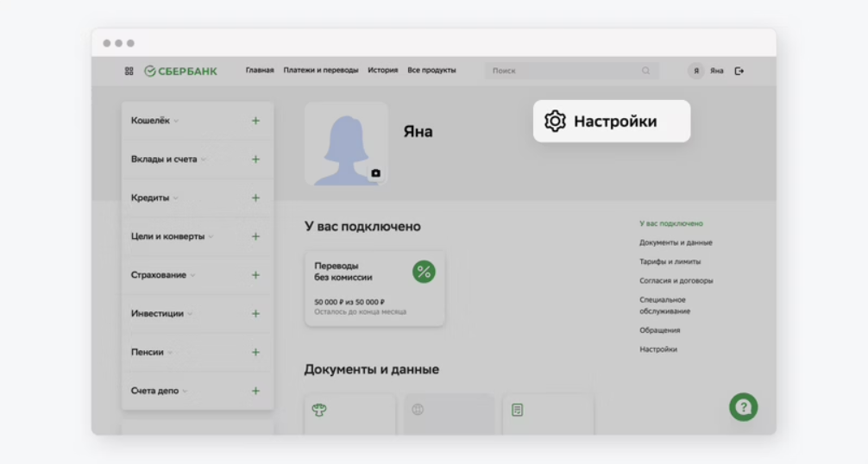This screenshot has width=868, height=464.
Task: Click the green percent icon on transfers card
Action: pyautogui.click(x=424, y=272)
